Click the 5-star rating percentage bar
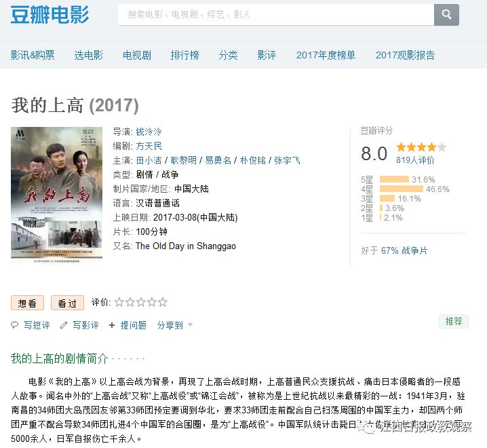 point(393,180)
